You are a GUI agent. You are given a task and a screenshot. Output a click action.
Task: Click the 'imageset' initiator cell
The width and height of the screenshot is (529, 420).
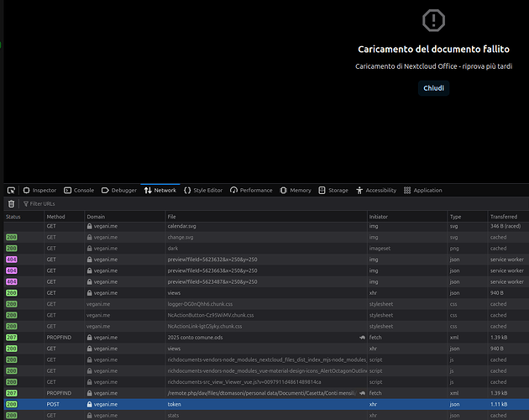pyautogui.click(x=380, y=249)
